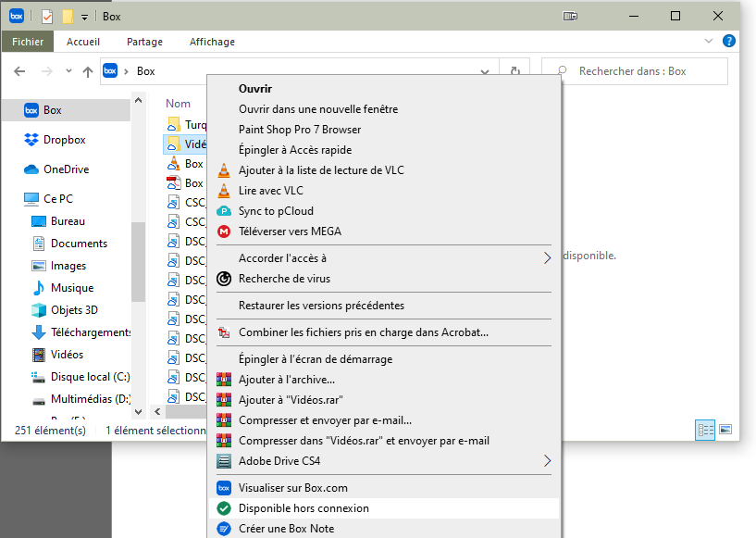Click WinRAR icon Compresser et envoyer par e-mail

coord(224,420)
